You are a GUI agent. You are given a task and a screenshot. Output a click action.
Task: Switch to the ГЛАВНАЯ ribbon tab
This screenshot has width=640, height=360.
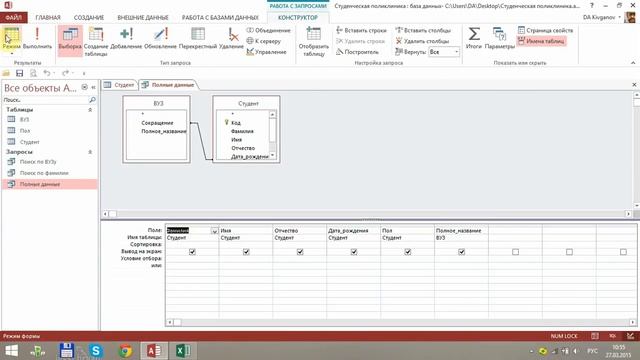pyautogui.click(x=48, y=18)
